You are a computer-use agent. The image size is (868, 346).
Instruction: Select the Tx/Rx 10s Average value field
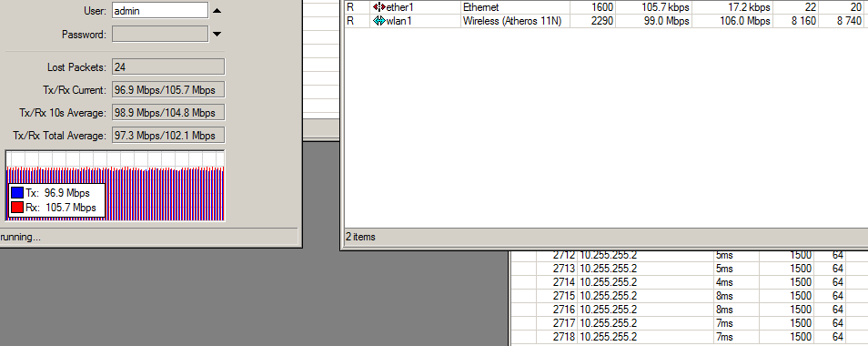(x=168, y=112)
